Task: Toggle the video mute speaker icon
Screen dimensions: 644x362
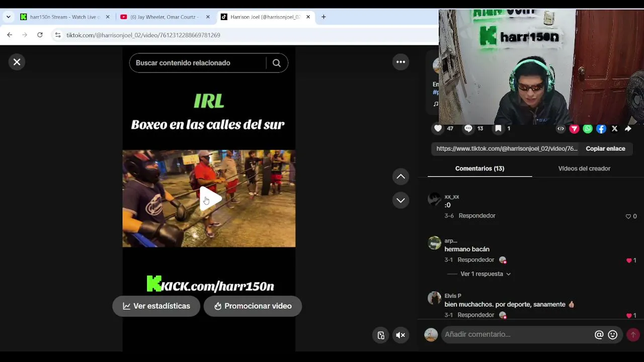Action: coord(400,335)
